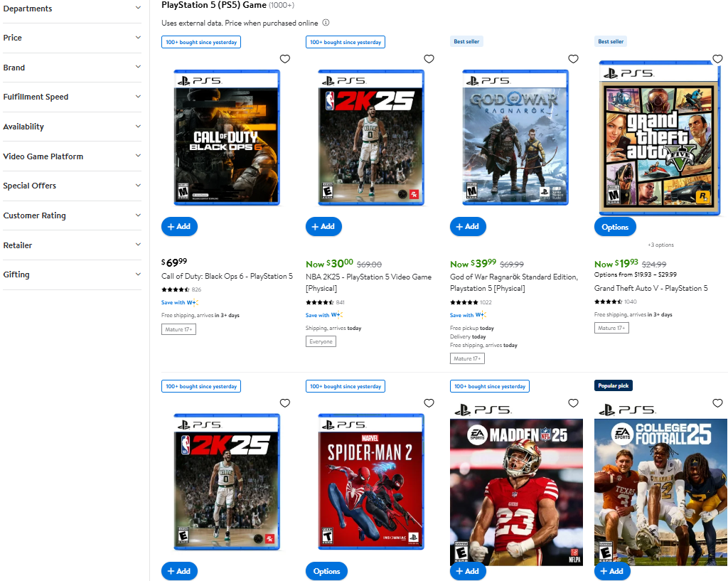Favorite God of War Ragnarök with heart icon
The image size is (728, 581).
pyautogui.click(x=574, y=59)
